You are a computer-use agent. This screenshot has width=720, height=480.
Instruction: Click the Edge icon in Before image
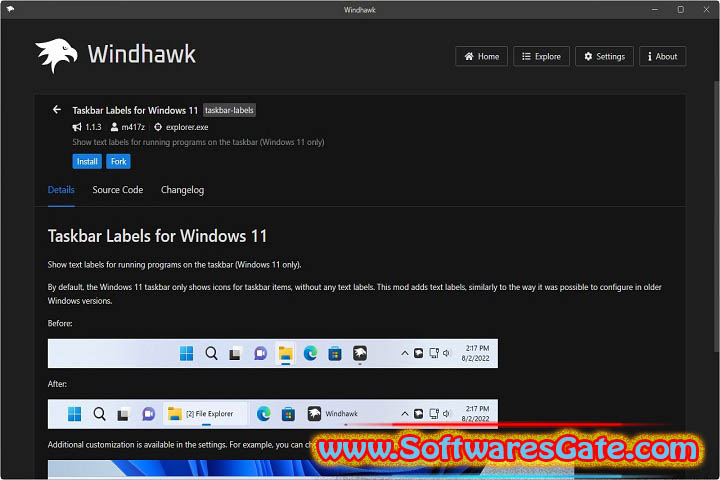(310, 353)
